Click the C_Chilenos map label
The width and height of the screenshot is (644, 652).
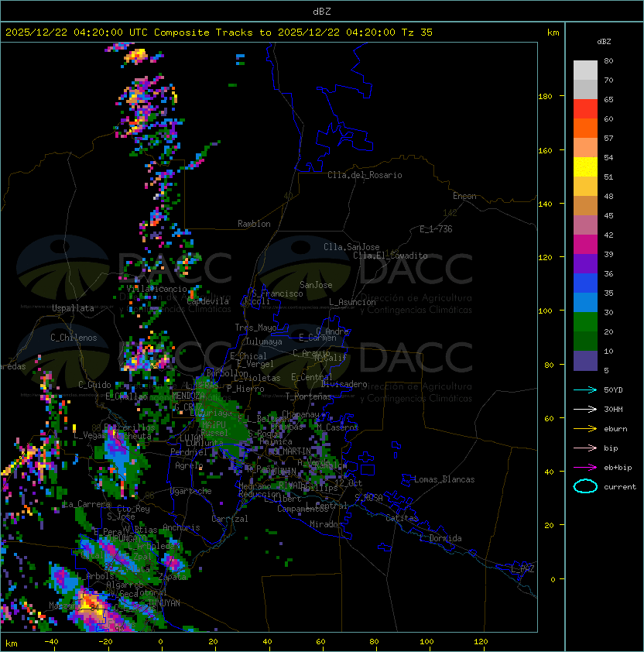click(x=74, y=338)
